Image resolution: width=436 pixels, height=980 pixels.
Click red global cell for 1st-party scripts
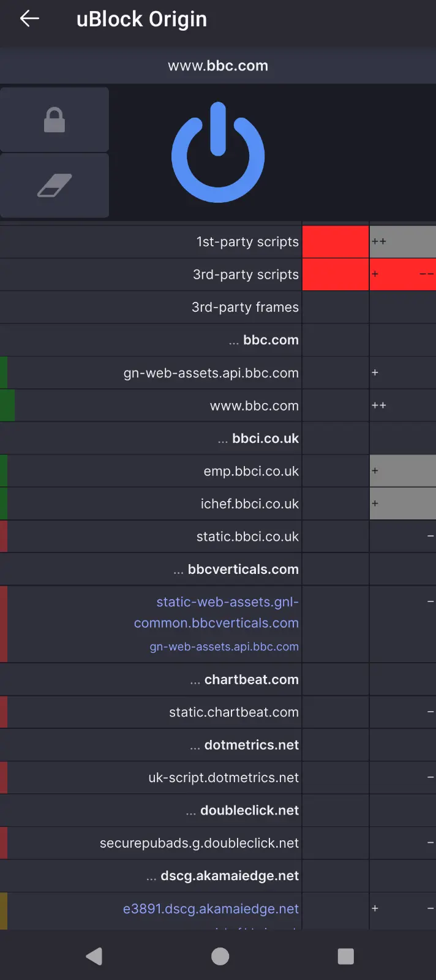(x=336, y=242)
